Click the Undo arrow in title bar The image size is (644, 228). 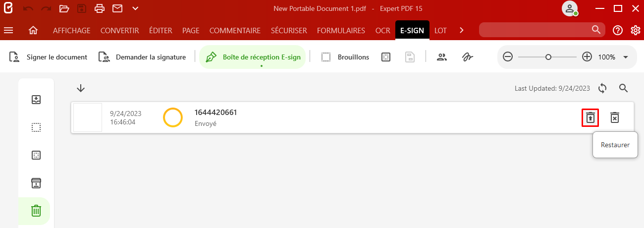click(x=28, y=8)
